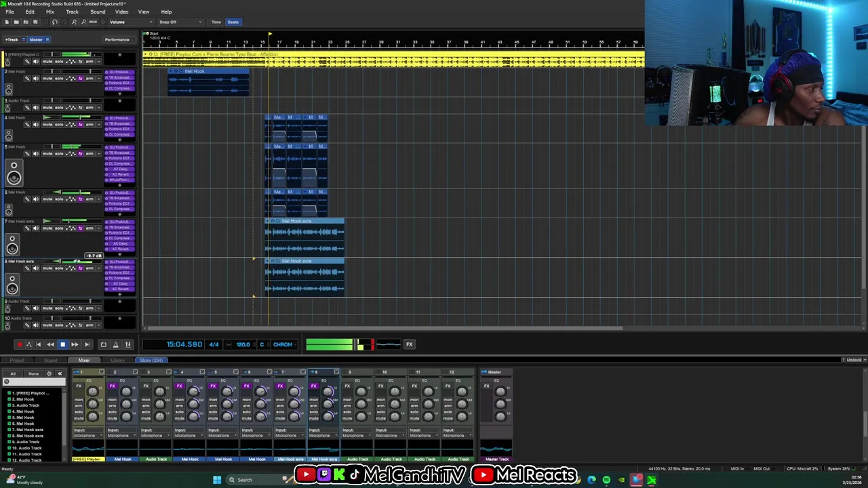
Task: Jump to the project end
Action: tap(87, 344)
